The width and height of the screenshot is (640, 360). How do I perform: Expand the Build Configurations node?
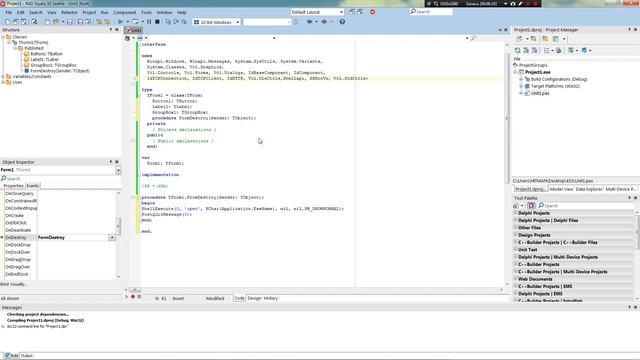[x=521, y=79]
